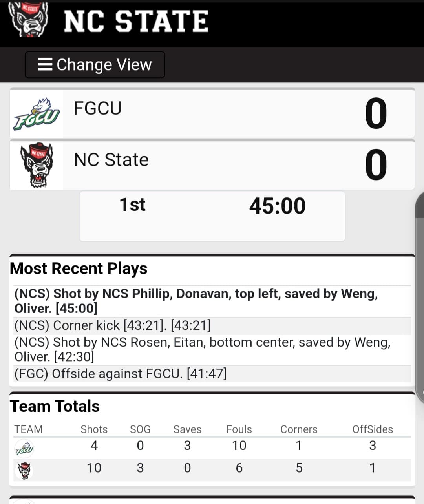424x504 pixels.
Task: Click the 45:00 game clock
Action: [277, 206]
